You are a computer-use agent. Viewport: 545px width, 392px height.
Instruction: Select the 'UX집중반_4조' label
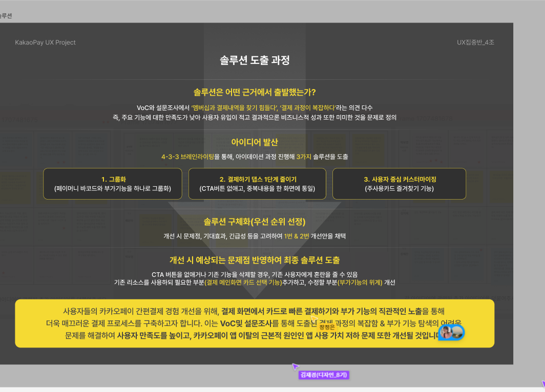pos(475,42)
